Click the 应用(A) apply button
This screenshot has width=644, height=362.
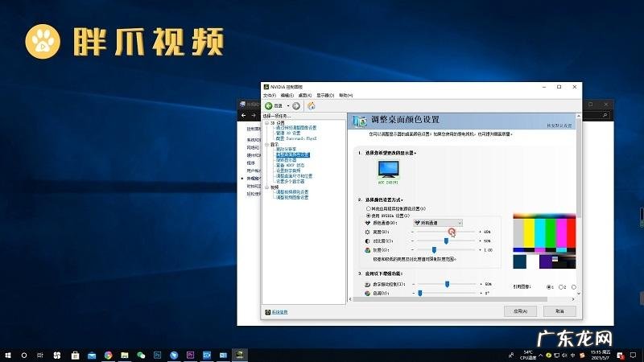point(520,311)
